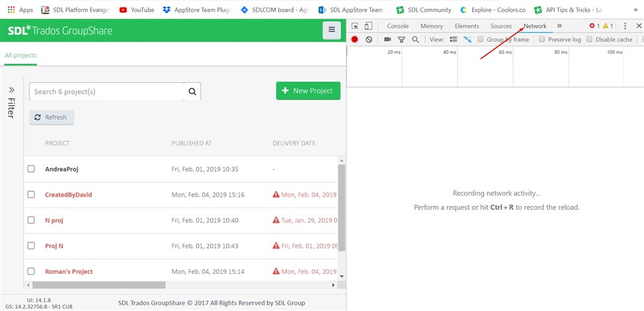Click the search magnifier icon beside project search

(x=193, y=92)
